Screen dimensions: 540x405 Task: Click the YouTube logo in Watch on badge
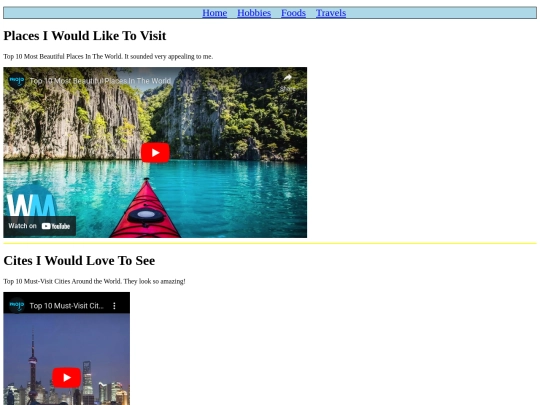[x=56, y=226]
